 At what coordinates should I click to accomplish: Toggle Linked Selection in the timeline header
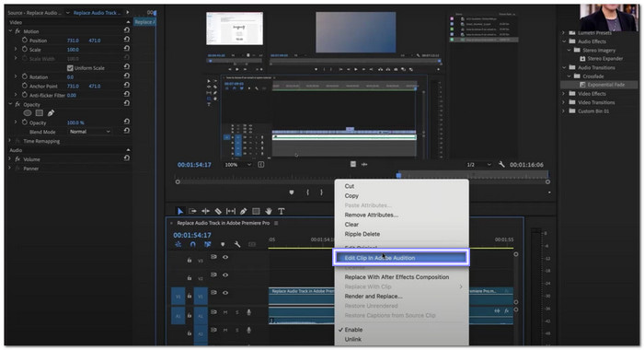pos(208,244)
